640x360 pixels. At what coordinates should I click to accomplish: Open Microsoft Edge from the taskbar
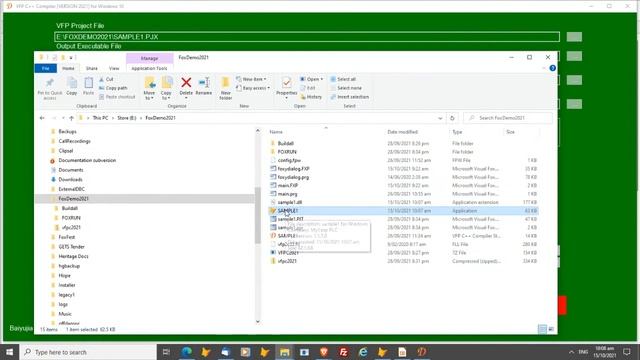point(187,352)
